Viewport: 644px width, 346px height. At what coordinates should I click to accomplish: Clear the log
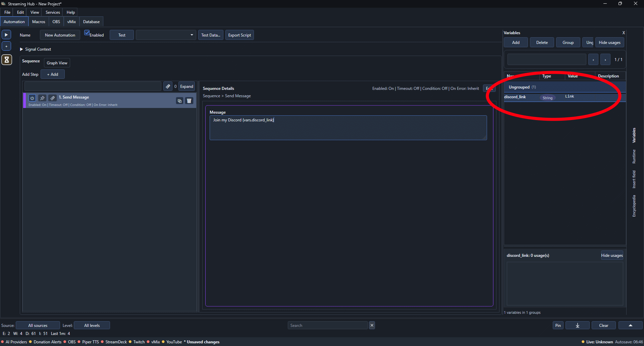coord(603,325)
